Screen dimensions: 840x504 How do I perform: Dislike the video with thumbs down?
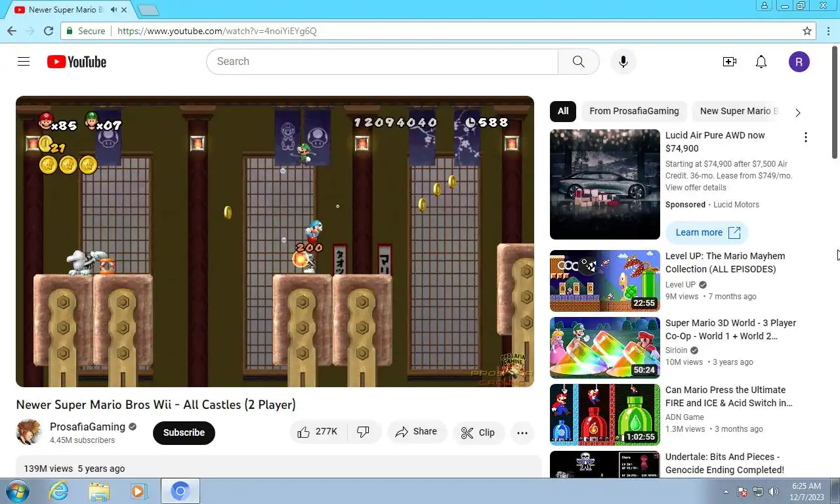pos(364,432)
